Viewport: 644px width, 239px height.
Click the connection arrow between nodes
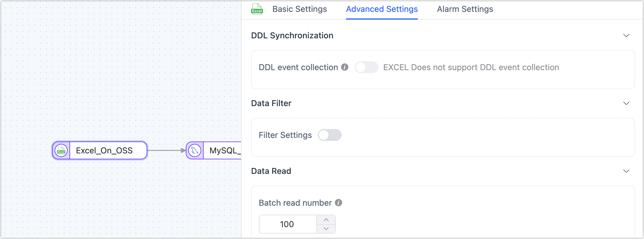166,150
